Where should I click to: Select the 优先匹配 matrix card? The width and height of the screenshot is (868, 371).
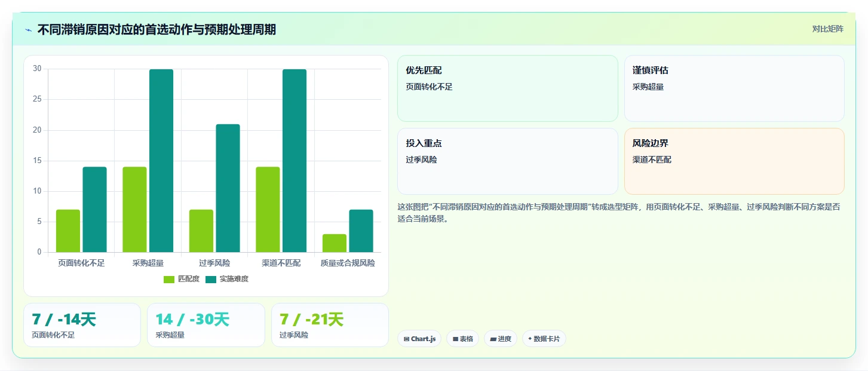(x=508, y=88)
